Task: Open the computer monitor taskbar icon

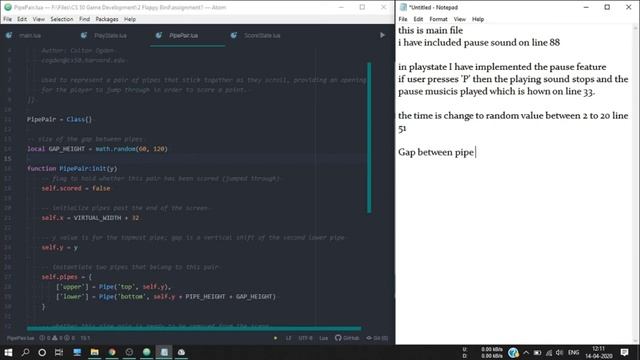Action: pyautogui.click(x=77, y=352)
